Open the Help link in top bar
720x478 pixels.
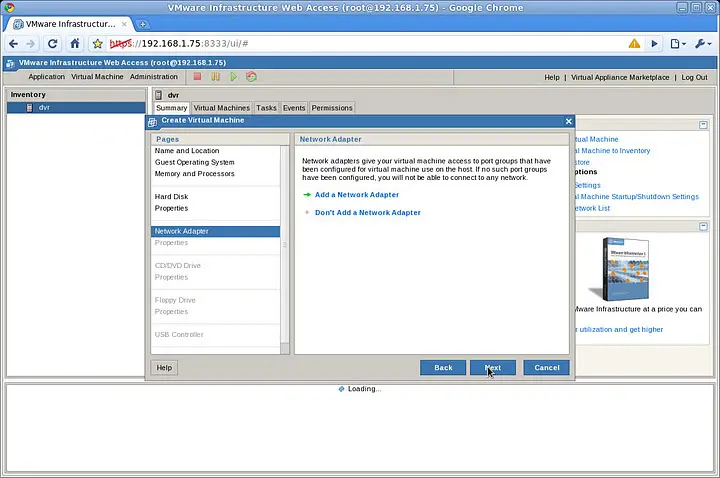(551, 77)
